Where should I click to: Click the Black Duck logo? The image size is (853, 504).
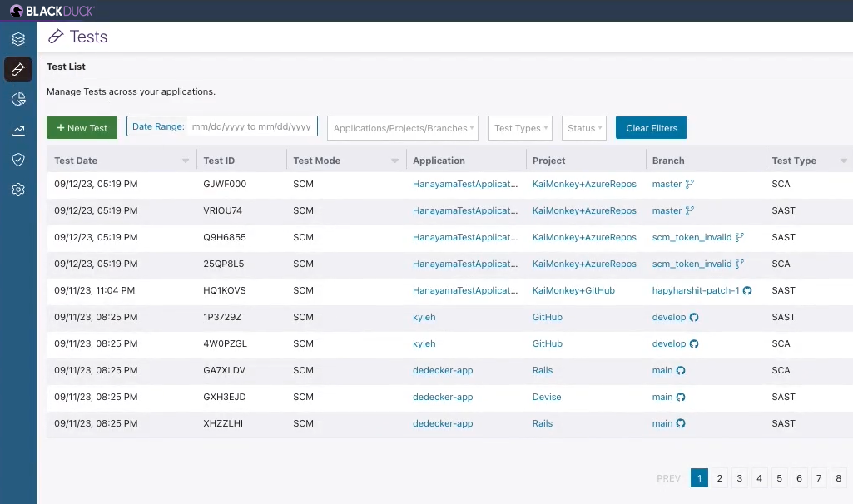(x=52, y=11)
